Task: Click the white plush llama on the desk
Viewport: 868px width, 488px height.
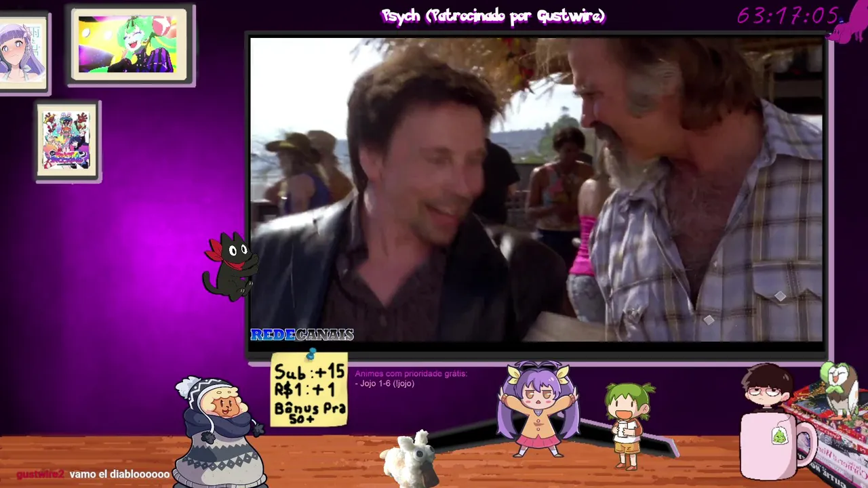Action: coord(410,459)
